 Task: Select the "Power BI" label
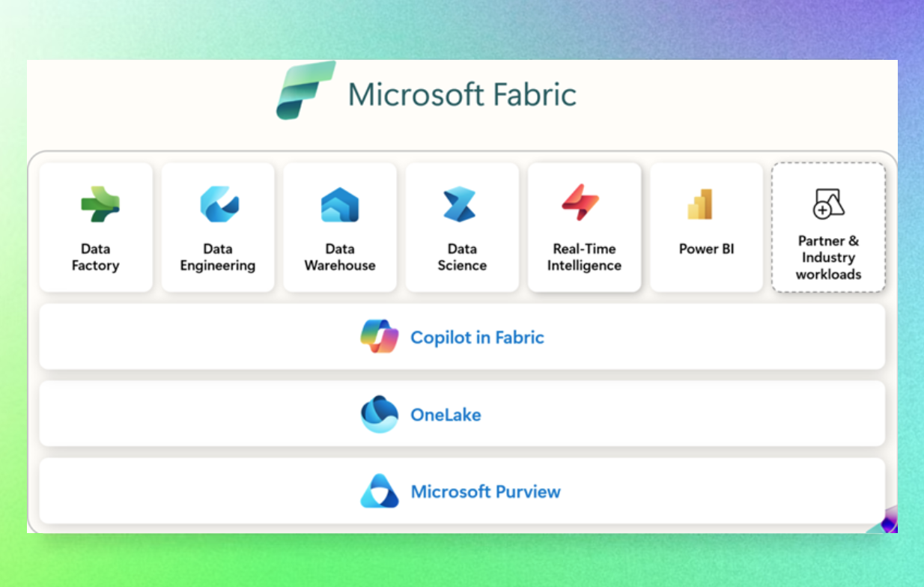pos(707,249)
